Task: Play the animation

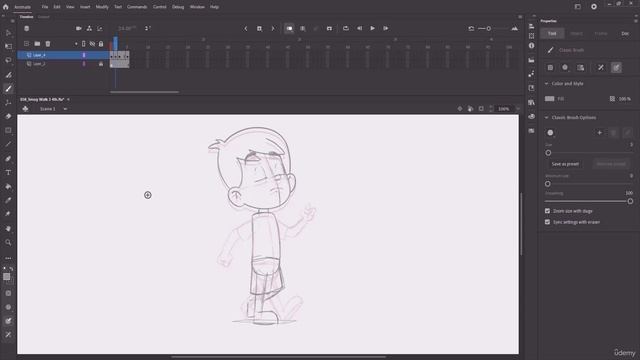Action: (x=372, y=28)
